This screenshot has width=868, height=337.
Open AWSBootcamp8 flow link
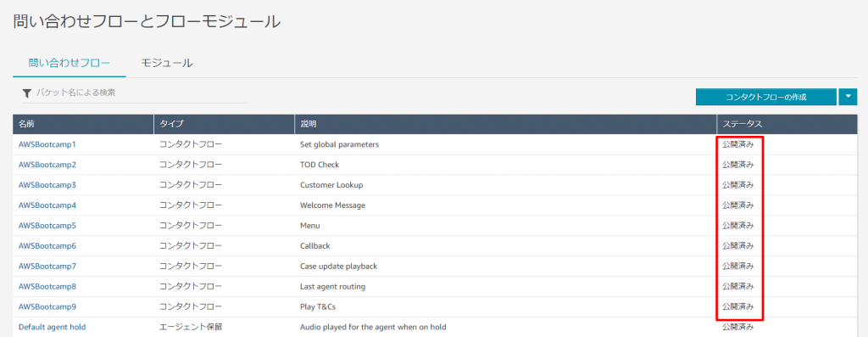pyautogui.click(x=47, y=287)
